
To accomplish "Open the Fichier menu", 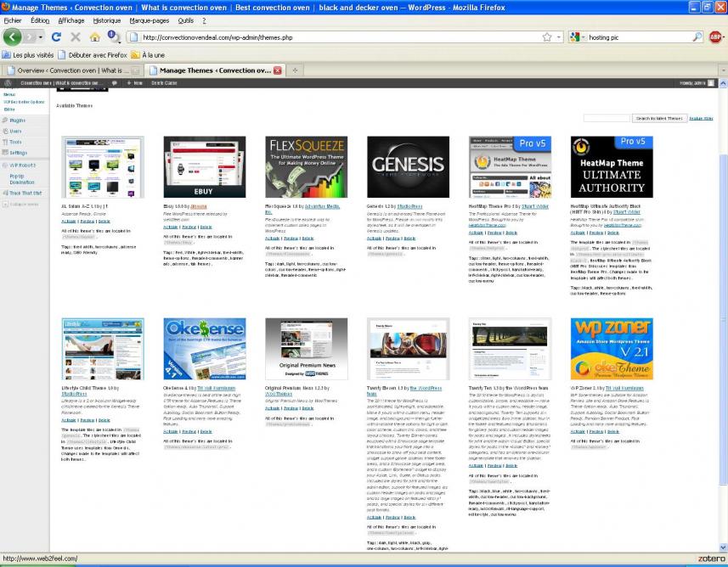I will tap(13, 20).
